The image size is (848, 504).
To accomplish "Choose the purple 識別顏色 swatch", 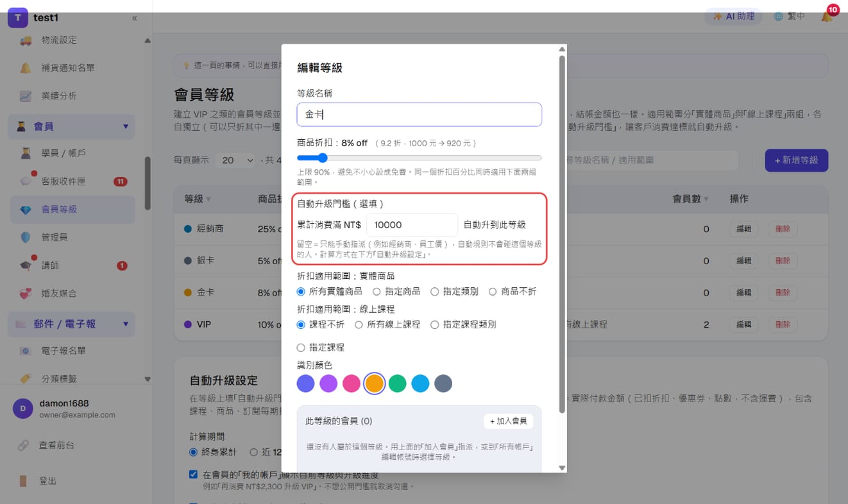I will 328,383.
